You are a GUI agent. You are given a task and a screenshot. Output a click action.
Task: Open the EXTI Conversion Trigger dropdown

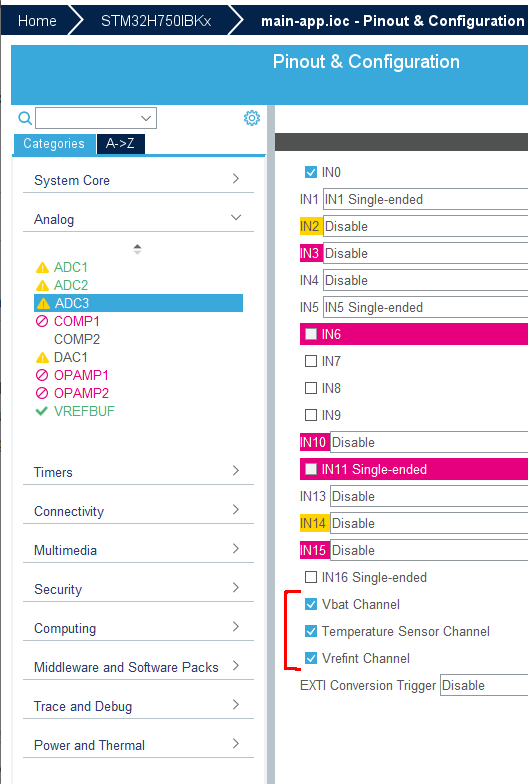pos(484,686)
